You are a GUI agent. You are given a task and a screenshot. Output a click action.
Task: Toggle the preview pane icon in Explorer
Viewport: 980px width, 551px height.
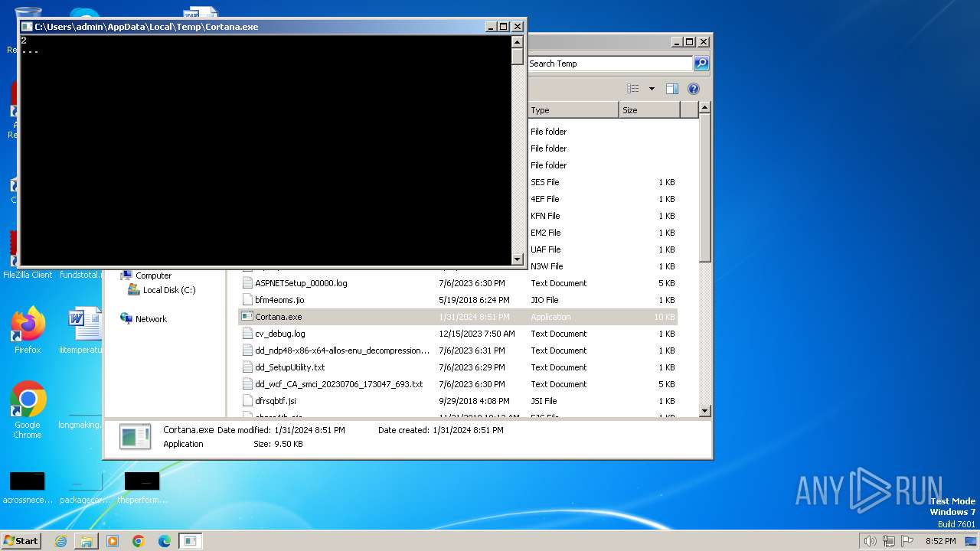click(x=671, y=89)
